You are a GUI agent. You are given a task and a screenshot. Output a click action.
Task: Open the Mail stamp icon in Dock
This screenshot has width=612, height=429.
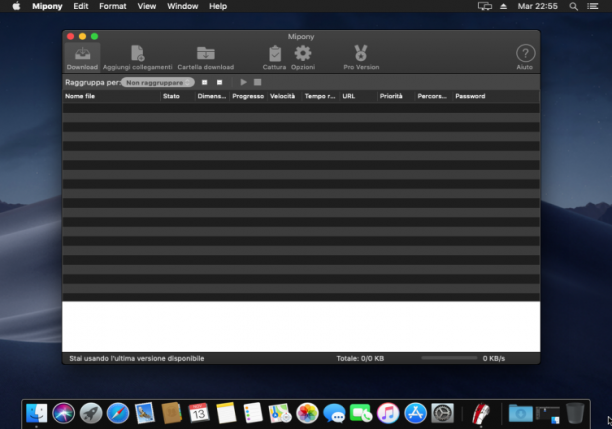[x=145, y=413]
